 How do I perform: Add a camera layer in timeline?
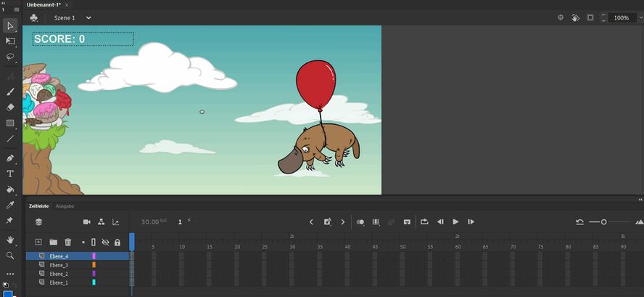pyautogui.click(x=87, y=221)
